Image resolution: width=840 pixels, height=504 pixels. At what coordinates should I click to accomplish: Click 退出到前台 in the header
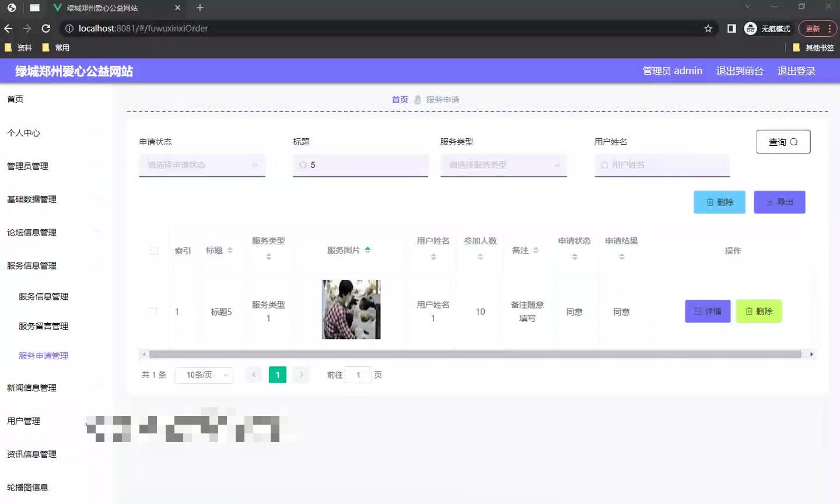click(740, 71)
